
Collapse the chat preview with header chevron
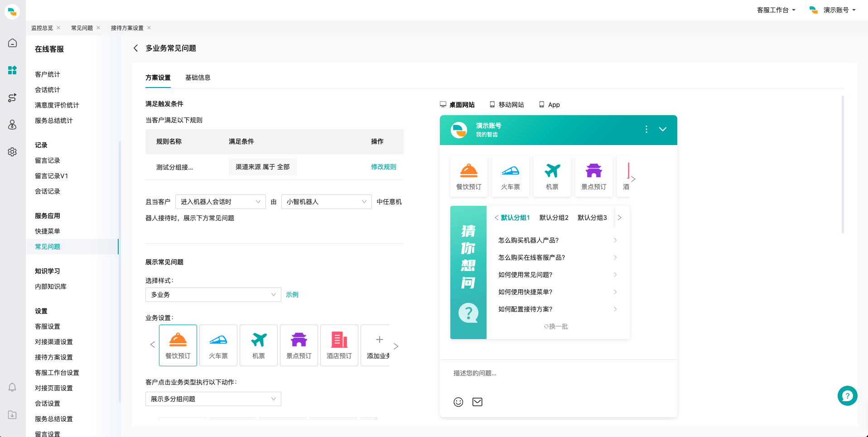pyautogui.click(x=663, y=129)
